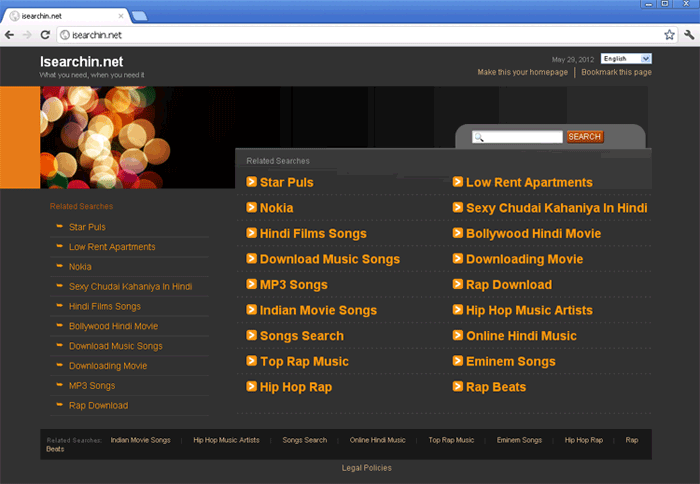This screenshot has width=700, height=484.
Task: Click the browser forward arrow button
Action: (27, 34)
